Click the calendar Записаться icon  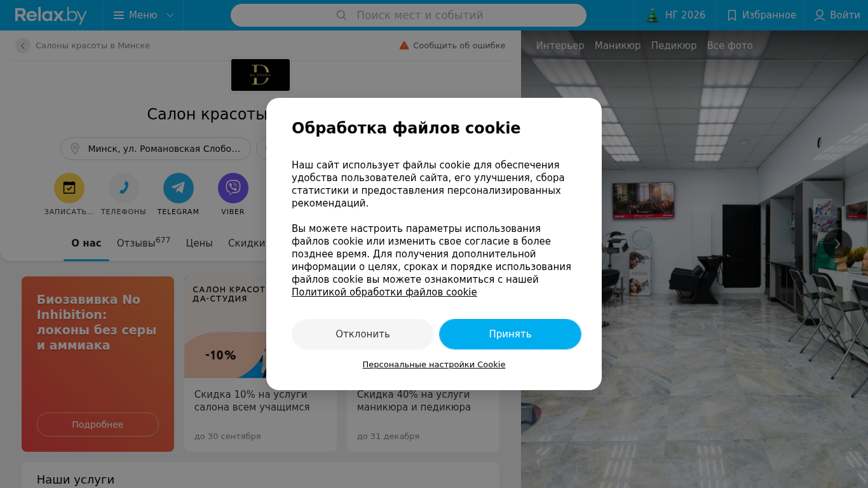[x=69, y=188]
